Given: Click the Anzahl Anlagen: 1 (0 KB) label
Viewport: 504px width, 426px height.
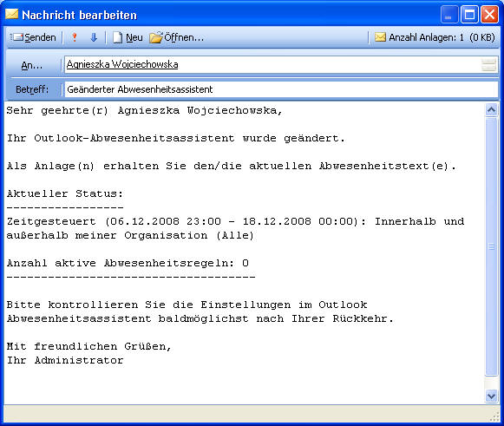Looking at the screenshot, I should [x=442, y=37].
